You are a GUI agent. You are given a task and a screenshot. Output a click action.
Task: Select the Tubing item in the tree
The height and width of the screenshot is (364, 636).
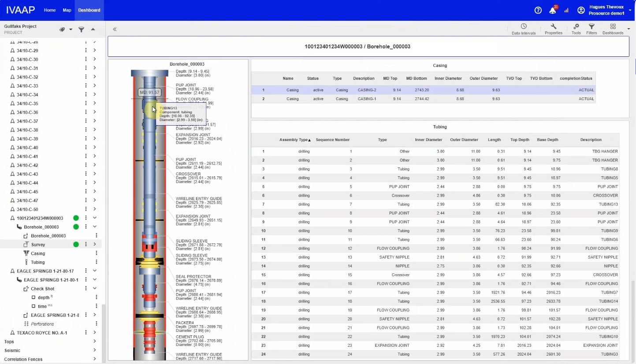[37, 262]
